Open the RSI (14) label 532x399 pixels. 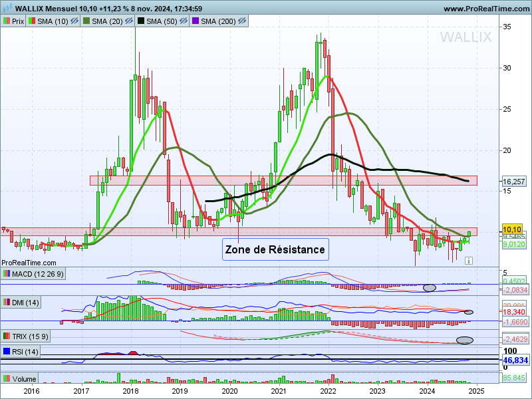point(25,352)
